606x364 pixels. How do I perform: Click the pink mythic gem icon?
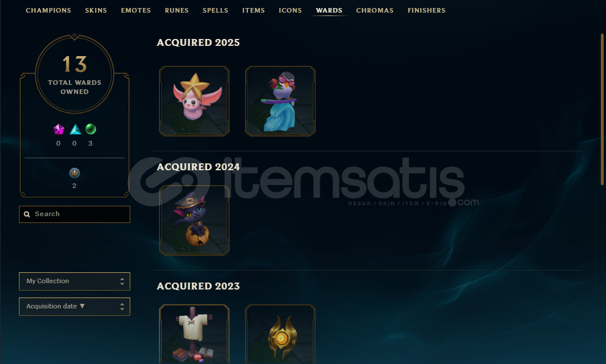coord(59,130)
